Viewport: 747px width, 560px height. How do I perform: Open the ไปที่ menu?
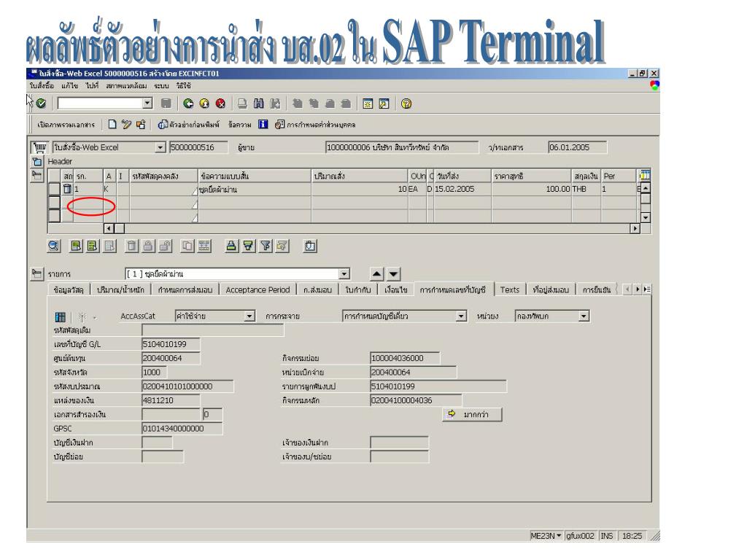pos(92,86)
